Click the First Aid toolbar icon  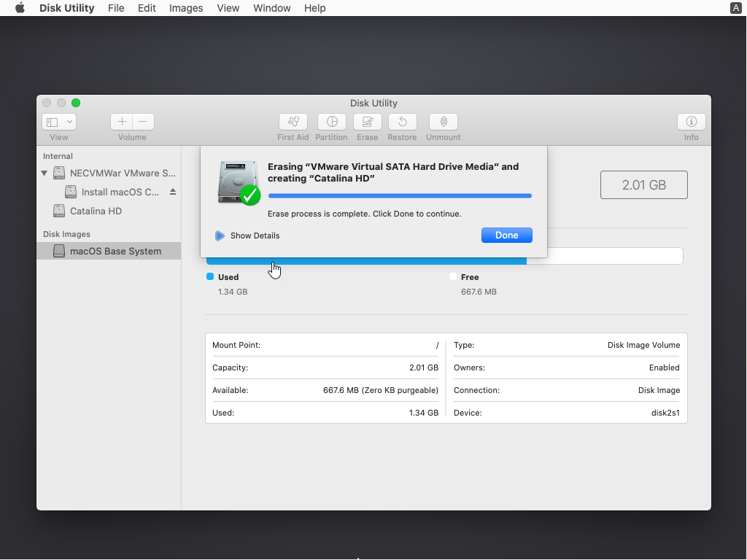(x=293, y=122)
